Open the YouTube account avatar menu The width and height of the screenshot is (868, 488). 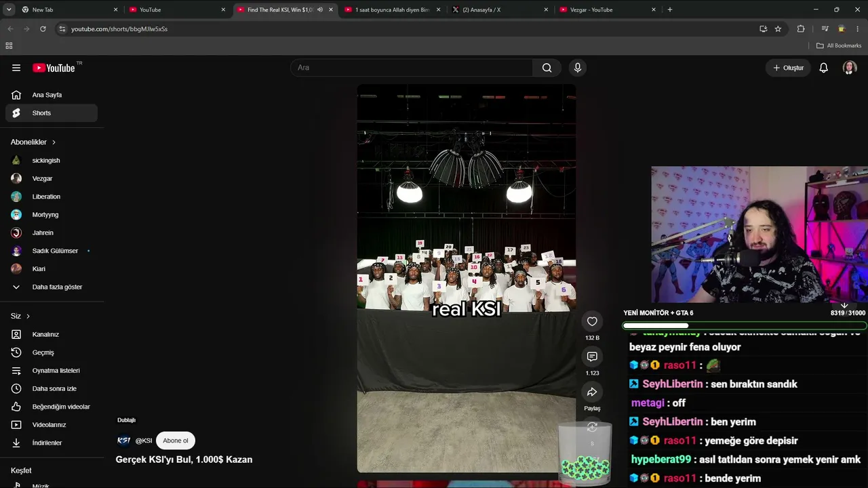[x=850, y=68]
